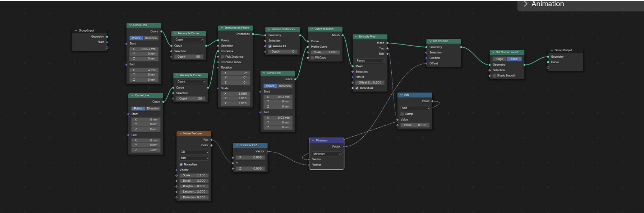Collapse the Minimum node using its header chevron
Screen dimensions: 644x213
tap(313, 141)
